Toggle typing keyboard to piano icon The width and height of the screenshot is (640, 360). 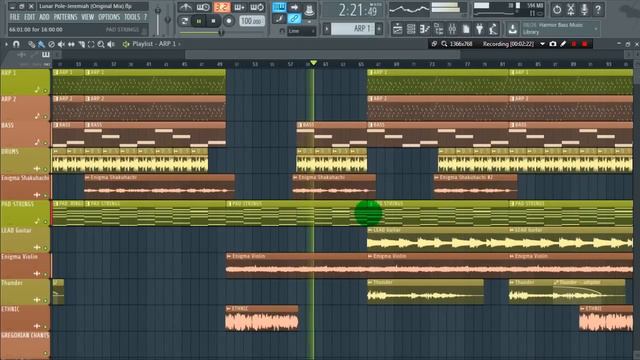point(279,7)
